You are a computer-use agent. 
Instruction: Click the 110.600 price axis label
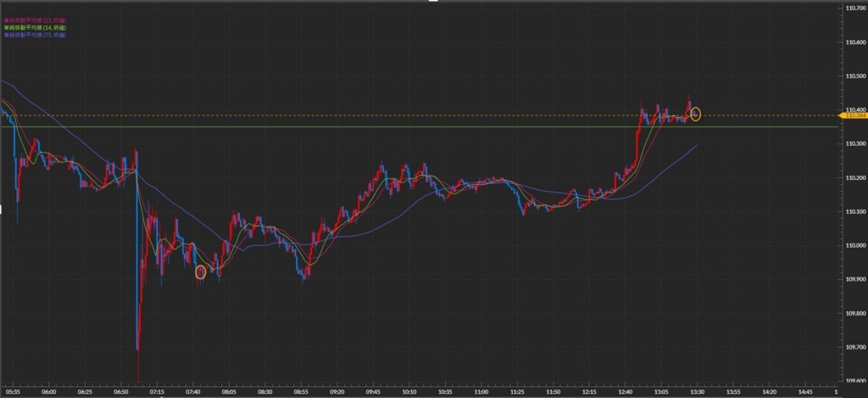855,42
